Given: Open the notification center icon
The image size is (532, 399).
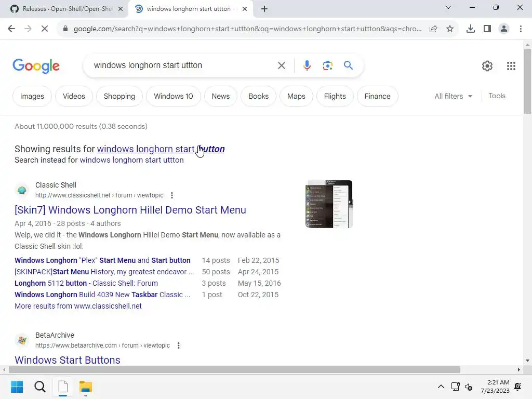Looking at the screenshot, I should 518,387.
